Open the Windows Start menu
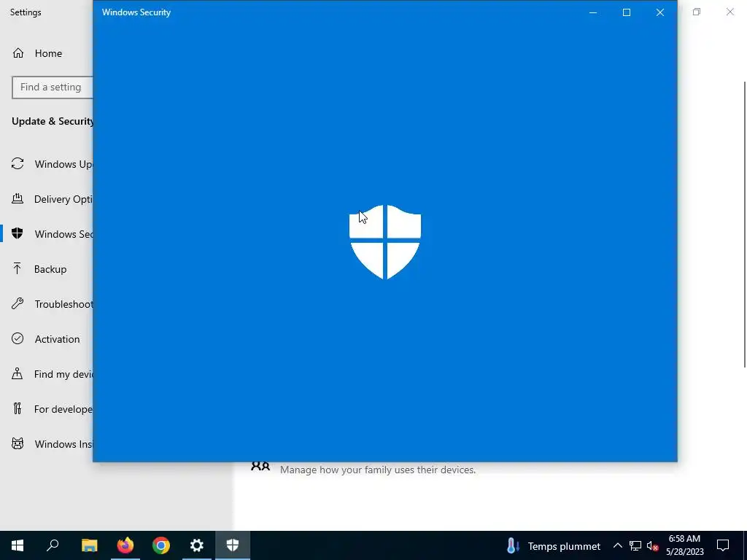Screen dimensions: 747x560 [x=18, y=545]
